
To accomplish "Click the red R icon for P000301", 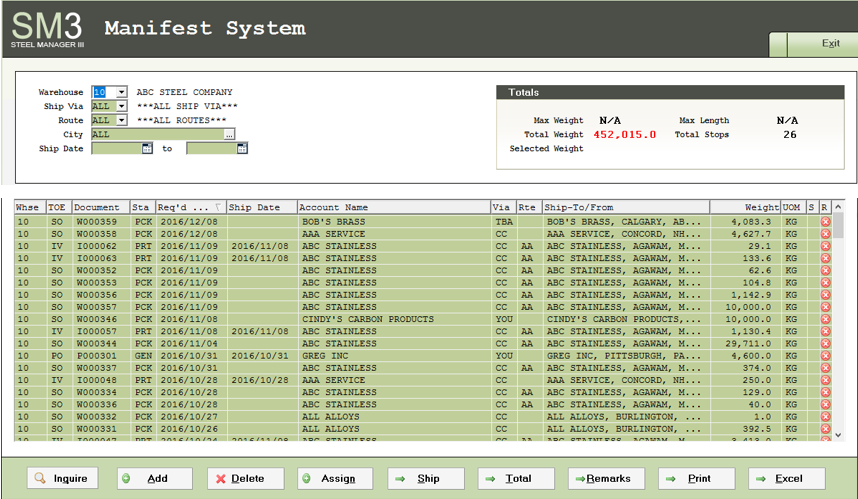I will point(825,356).
